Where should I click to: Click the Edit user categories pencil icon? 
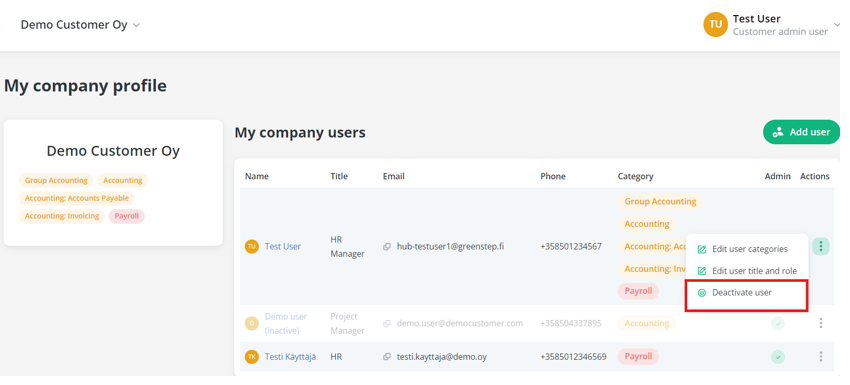tap(701, 249)
